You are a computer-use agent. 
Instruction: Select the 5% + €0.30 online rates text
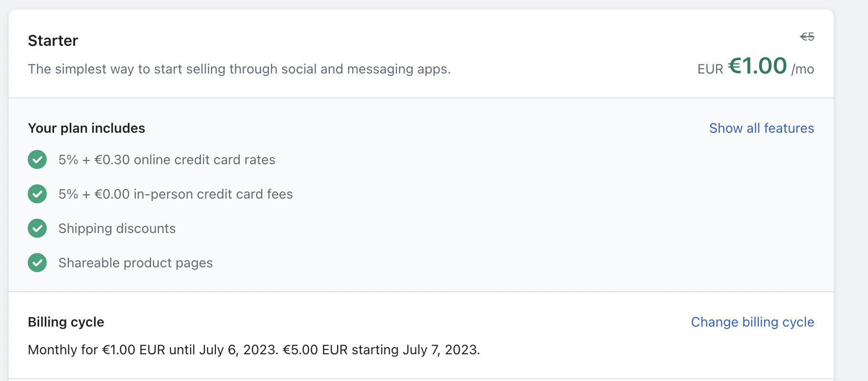point(167,159)
